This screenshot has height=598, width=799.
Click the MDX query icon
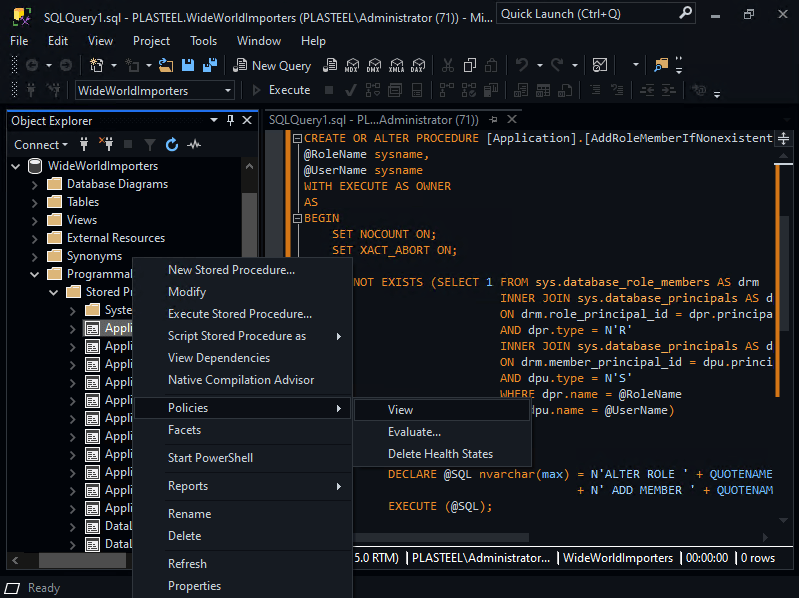(x=352, y=65)
